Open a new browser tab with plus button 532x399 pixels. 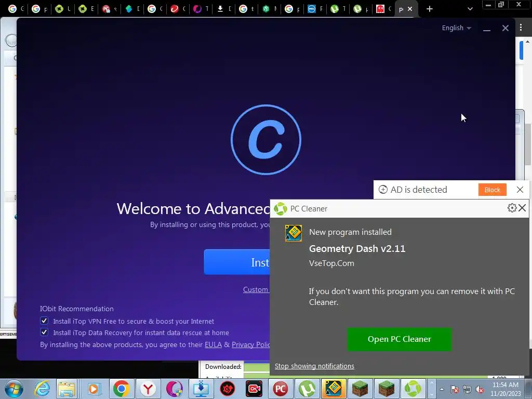click(x=430, y=9)
